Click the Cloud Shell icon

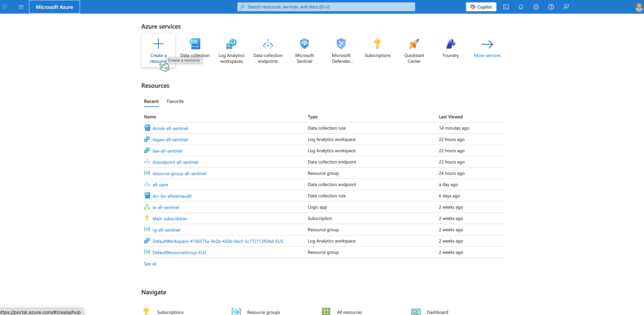pos(506,7)
